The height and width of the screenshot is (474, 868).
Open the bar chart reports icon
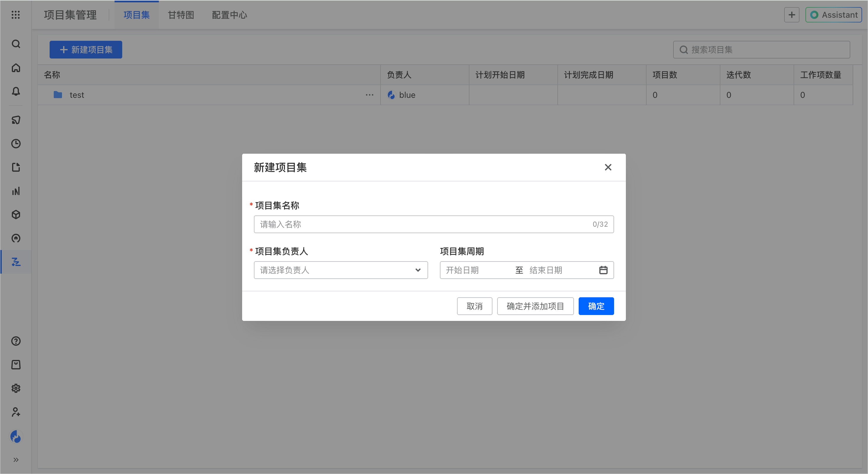tap(16, 191)
